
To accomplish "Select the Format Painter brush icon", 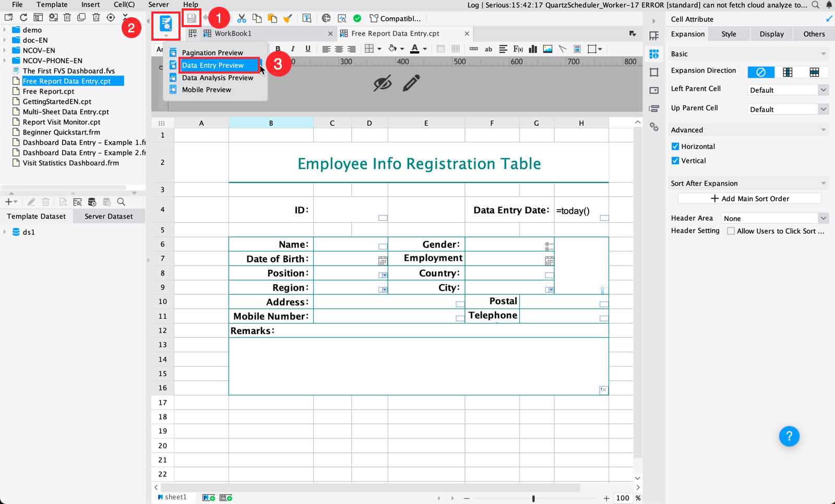I will coord(288,18).
